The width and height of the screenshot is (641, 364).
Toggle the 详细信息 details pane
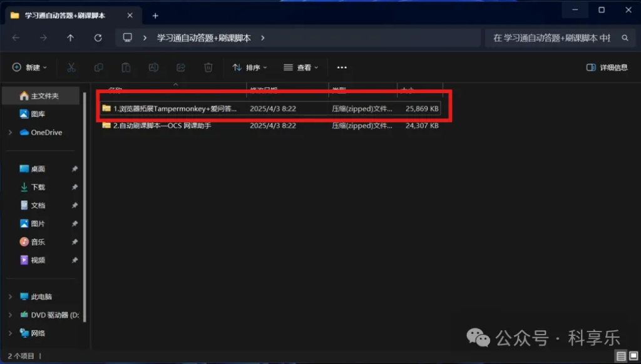607,68
